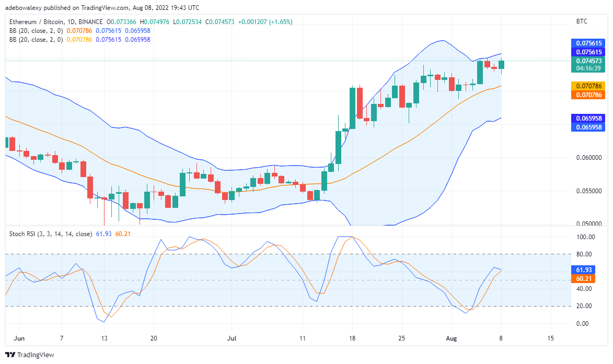Click the latest green candle at August 8
The height and width of the screenshot is (364, 613).
(501, 64)
